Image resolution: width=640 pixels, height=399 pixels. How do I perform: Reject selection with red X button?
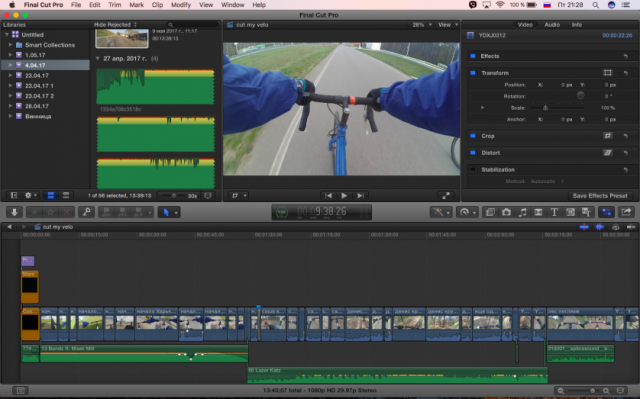coord(66,212)
